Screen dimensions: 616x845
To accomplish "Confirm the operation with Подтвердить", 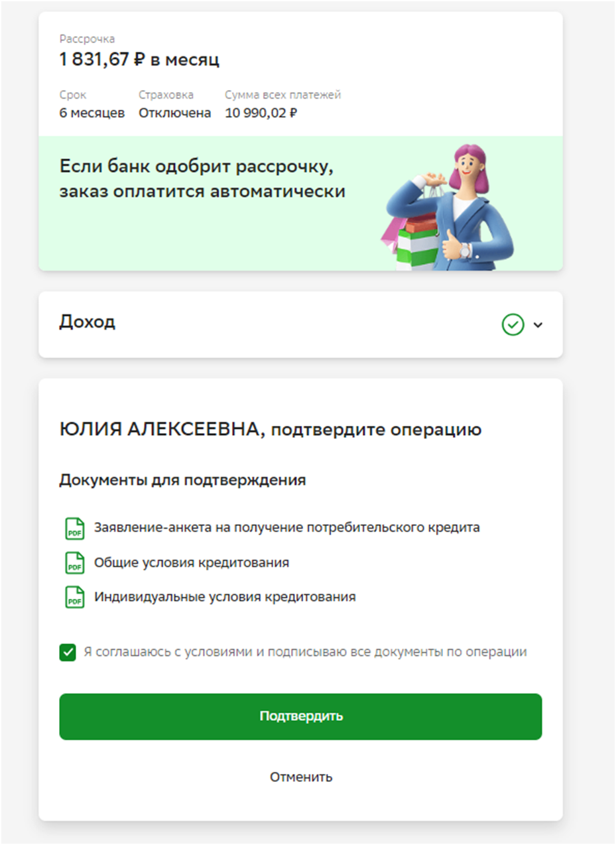I will [x=300, y=716].
